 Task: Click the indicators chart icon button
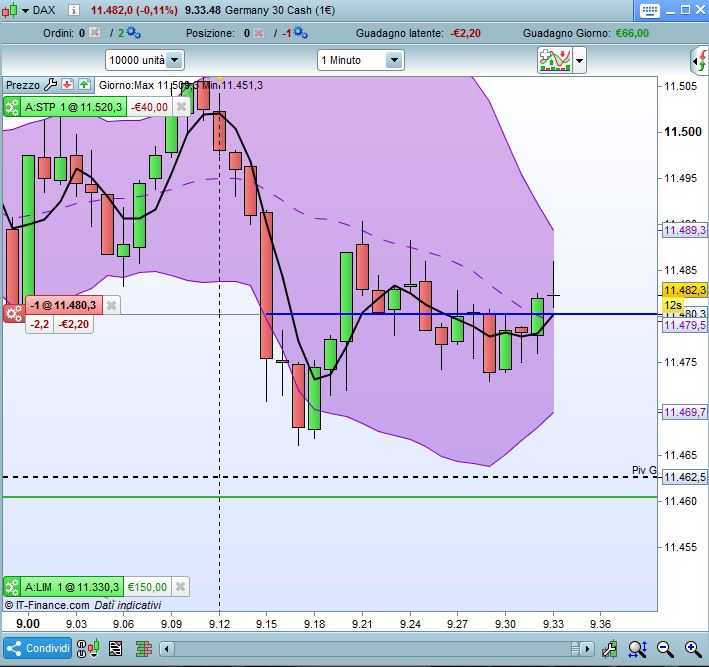(x=555, y=60)
